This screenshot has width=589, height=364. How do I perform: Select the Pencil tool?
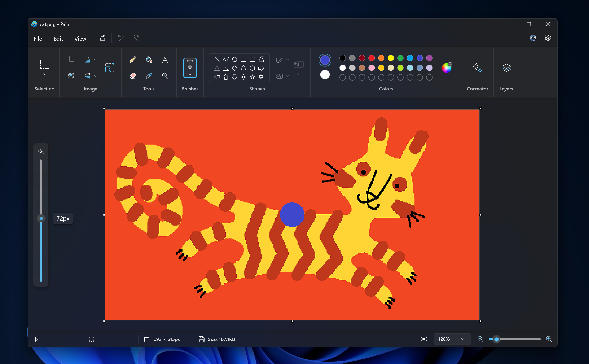click(x=133, y=59)
